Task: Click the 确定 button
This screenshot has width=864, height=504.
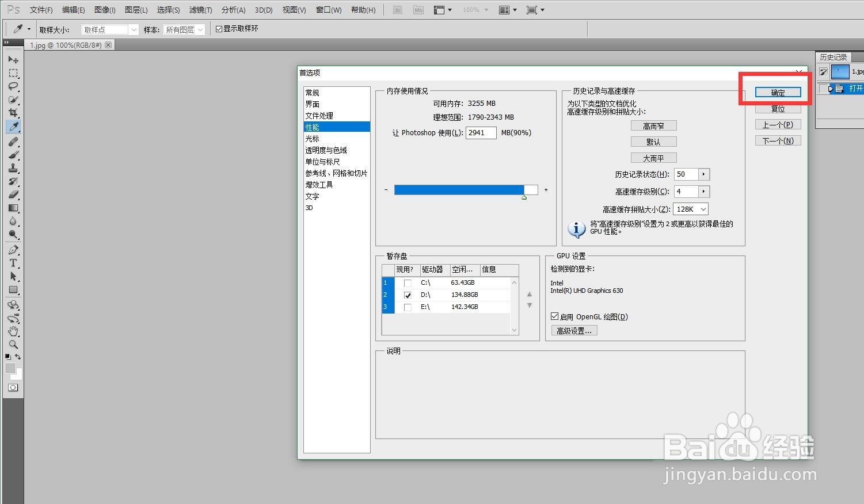Action: (778, 92)
